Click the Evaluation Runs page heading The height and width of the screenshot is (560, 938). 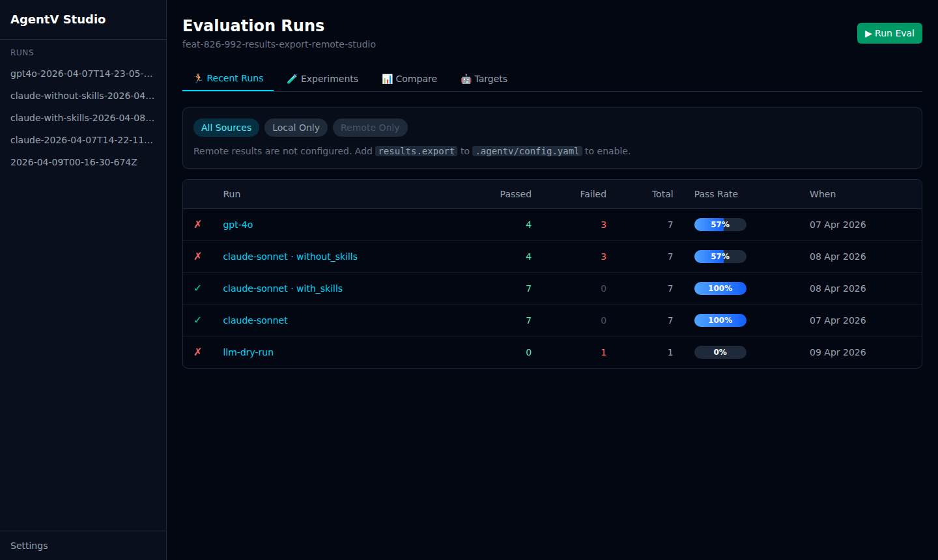coord(253,25)
